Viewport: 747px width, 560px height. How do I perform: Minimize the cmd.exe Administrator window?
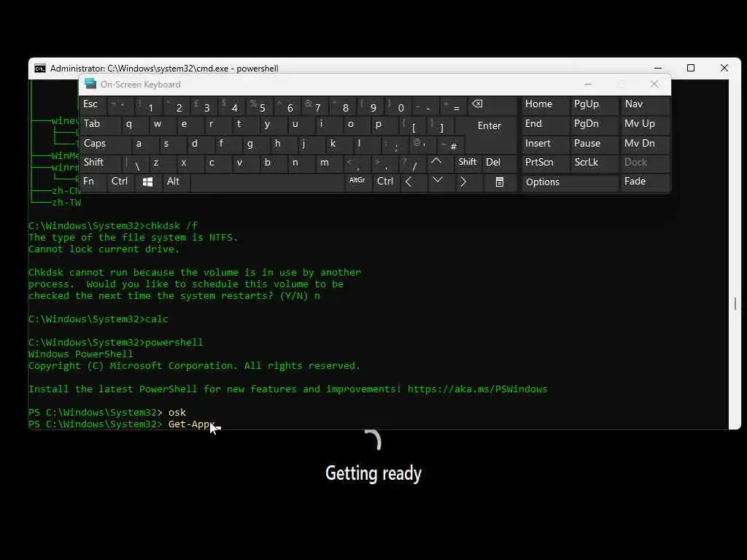(x=658, y=68)
